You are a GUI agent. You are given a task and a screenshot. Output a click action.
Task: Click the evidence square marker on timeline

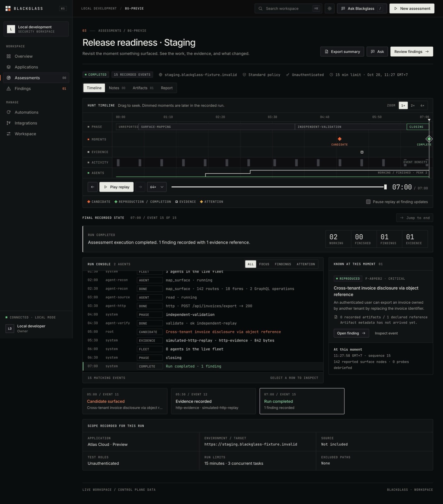click(362, 152)
